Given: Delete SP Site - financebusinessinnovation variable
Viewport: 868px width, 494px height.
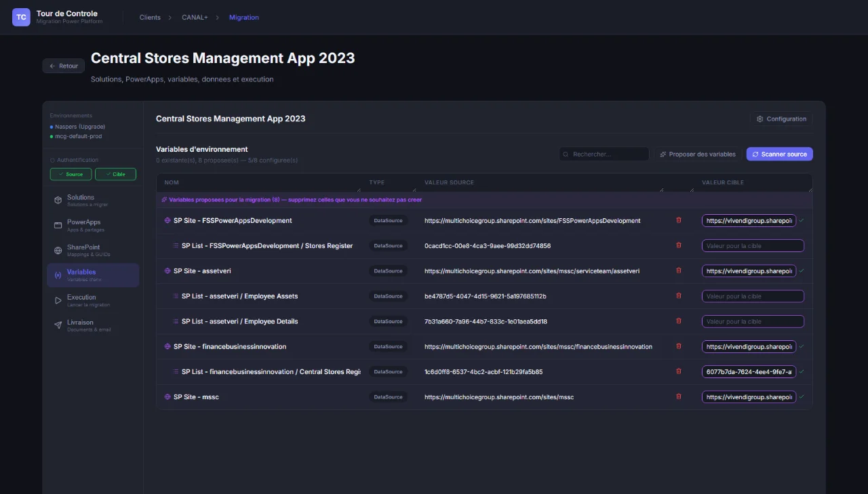Looking at the screenshot, I should tap(679, 346).
